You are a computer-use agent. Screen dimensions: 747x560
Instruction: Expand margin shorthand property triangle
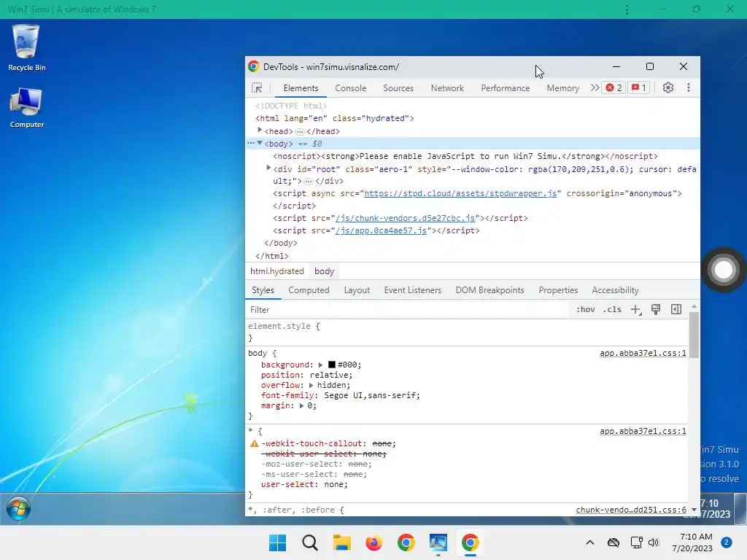pyautogui.click(x=301, y=405)
